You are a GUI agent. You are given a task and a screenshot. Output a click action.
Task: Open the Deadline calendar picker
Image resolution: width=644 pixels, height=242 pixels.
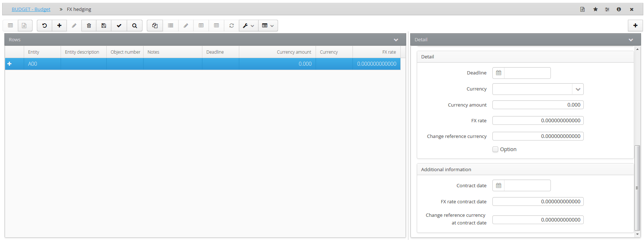click(x=499, y=73)
